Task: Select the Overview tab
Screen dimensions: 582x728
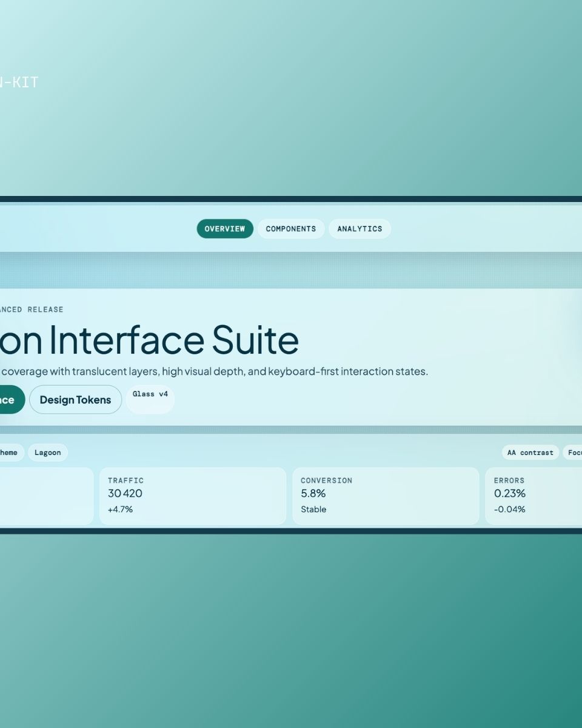Action: pos(225,229)
